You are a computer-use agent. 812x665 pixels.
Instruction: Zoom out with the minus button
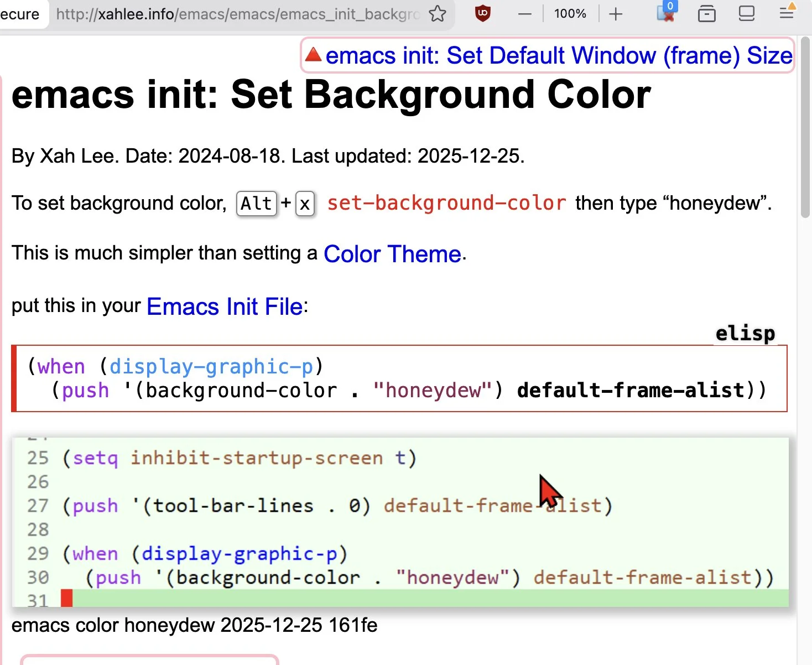coord(524,14)
